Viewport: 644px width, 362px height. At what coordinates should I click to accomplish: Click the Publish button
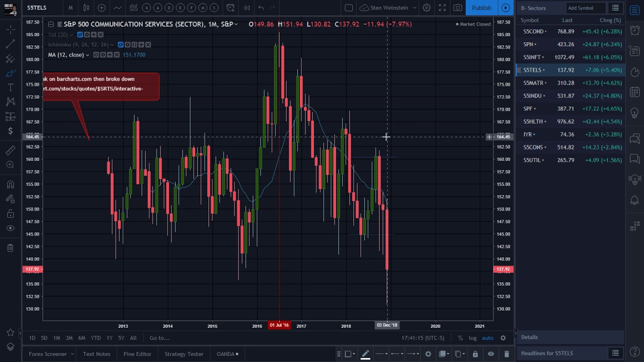(x=481, y=8)
